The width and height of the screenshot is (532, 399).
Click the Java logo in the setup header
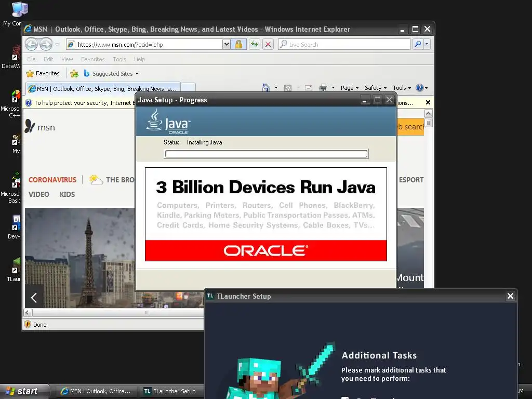pyautogui.click(x=168, y=121)
